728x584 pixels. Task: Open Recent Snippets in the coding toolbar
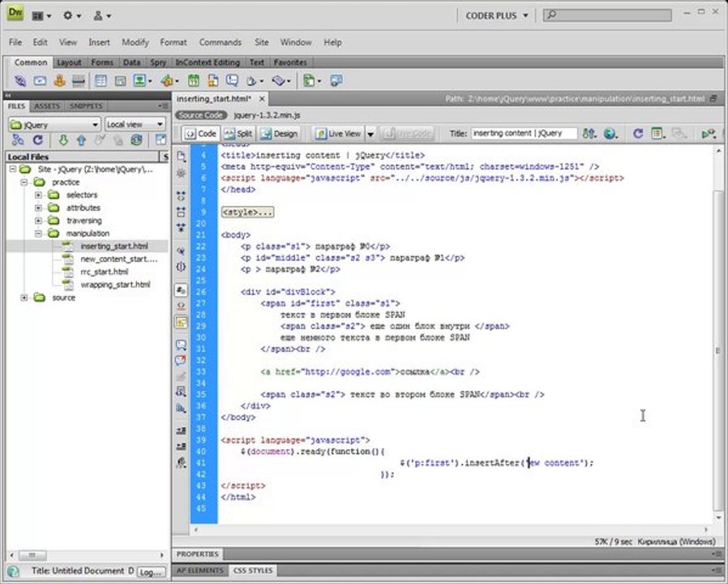[181, 392]
